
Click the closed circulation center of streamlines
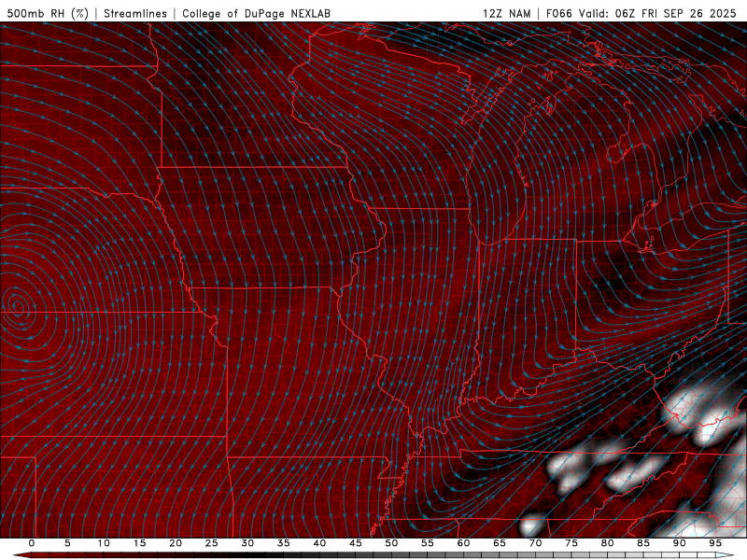tap(17, 307)
